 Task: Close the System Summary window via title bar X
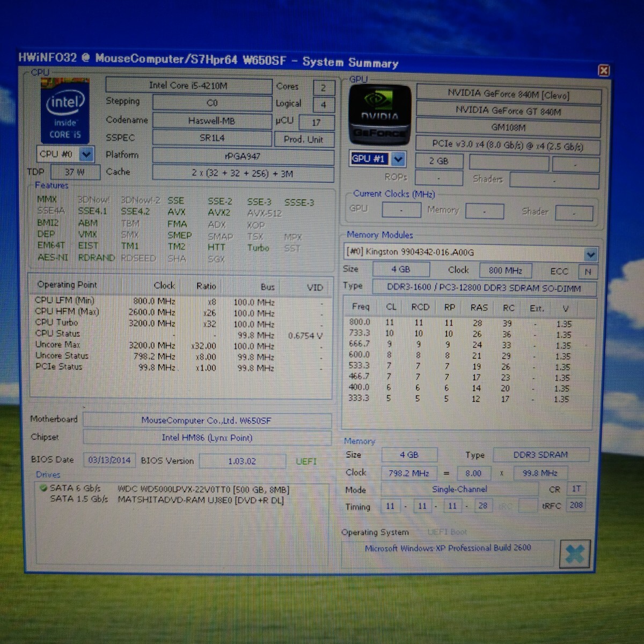(x=603, y=70)
